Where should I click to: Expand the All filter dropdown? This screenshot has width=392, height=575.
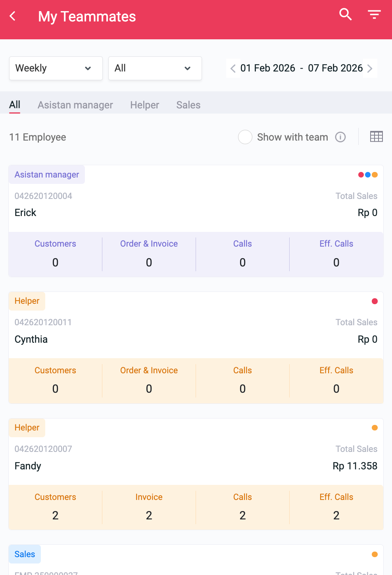(x=155, y=68)
